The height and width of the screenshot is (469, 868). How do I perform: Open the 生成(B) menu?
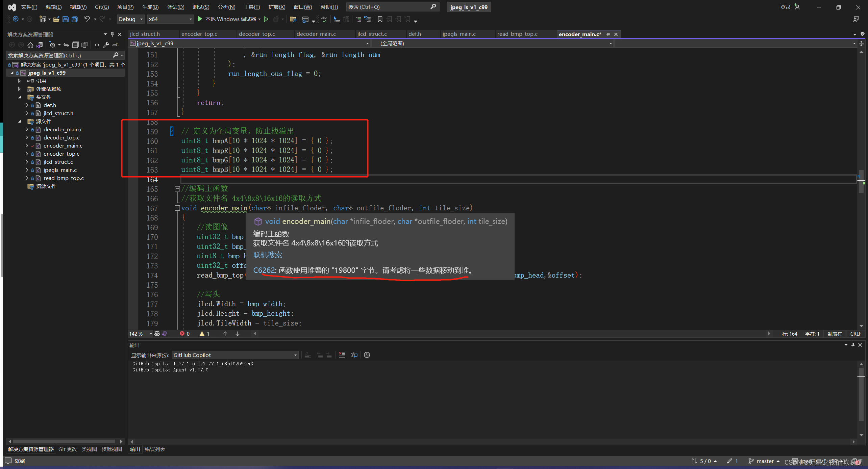(150, 7)
